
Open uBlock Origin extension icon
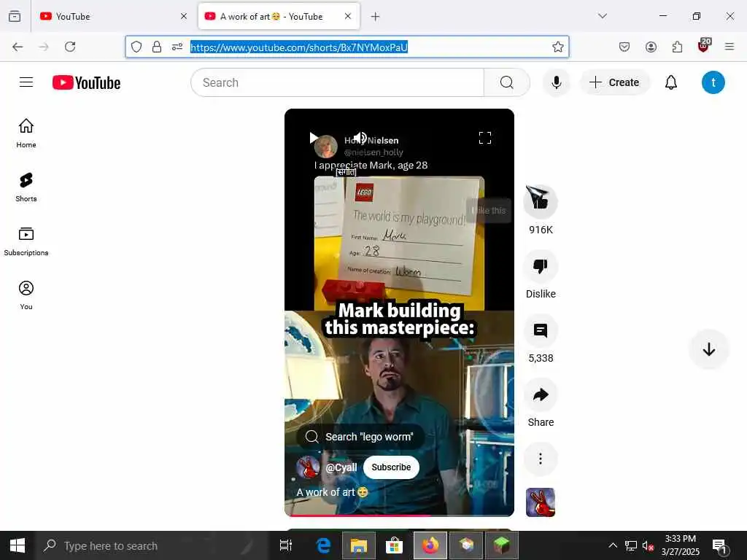point(704,46)
